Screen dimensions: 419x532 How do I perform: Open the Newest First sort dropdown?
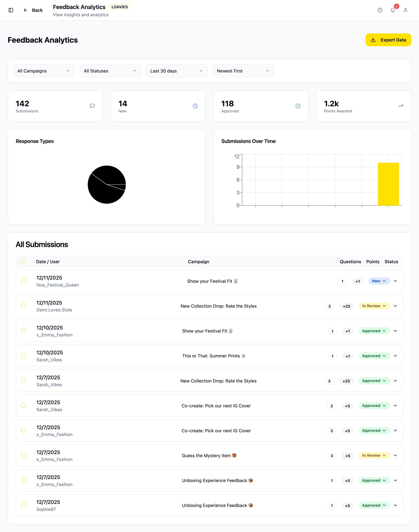coord(243,71)
